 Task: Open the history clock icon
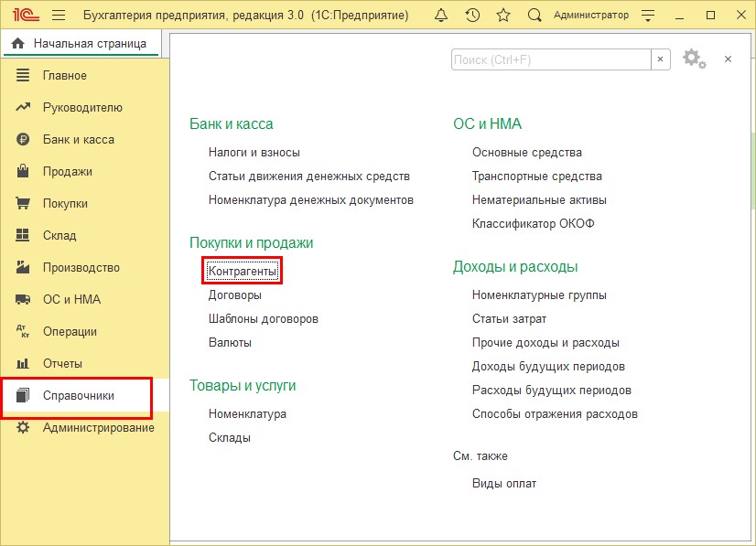(472, 16)
